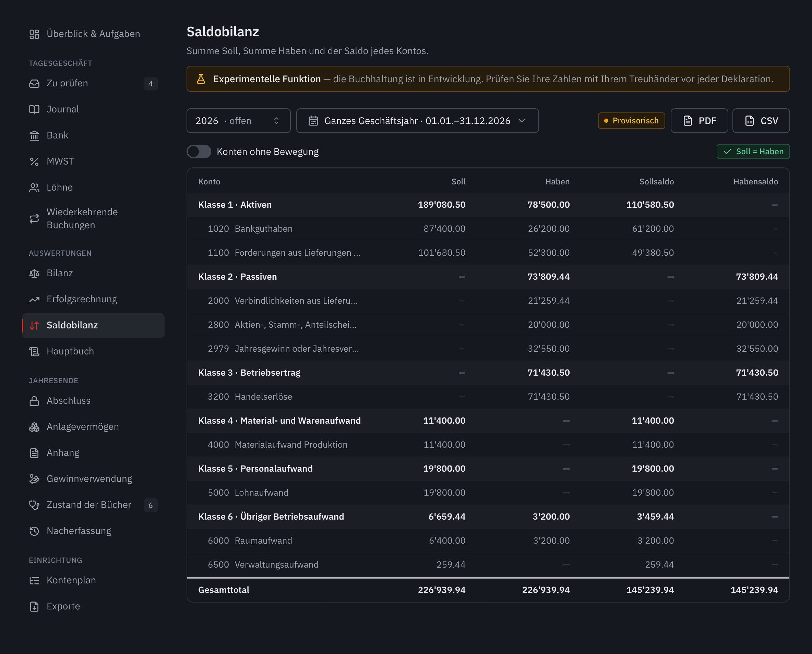Screen dimensions: 812x654
Task: Click the Bank building icon
Action: (x=34, y=136)
